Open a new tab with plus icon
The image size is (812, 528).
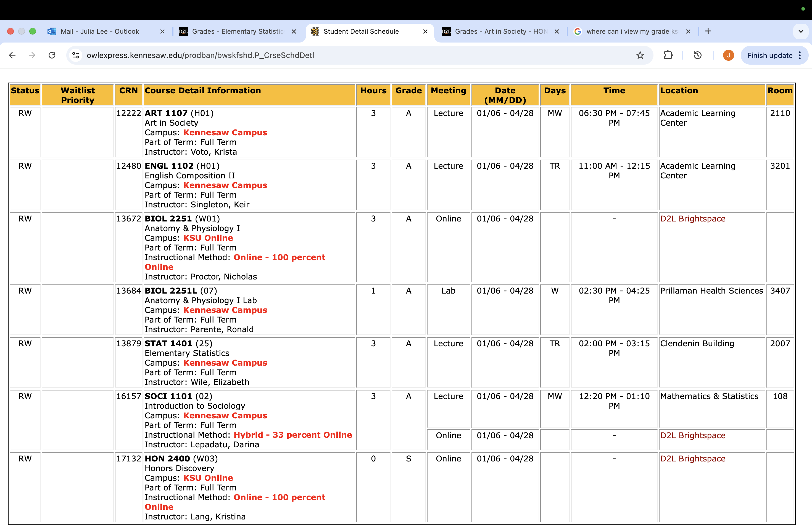(708, 31)
